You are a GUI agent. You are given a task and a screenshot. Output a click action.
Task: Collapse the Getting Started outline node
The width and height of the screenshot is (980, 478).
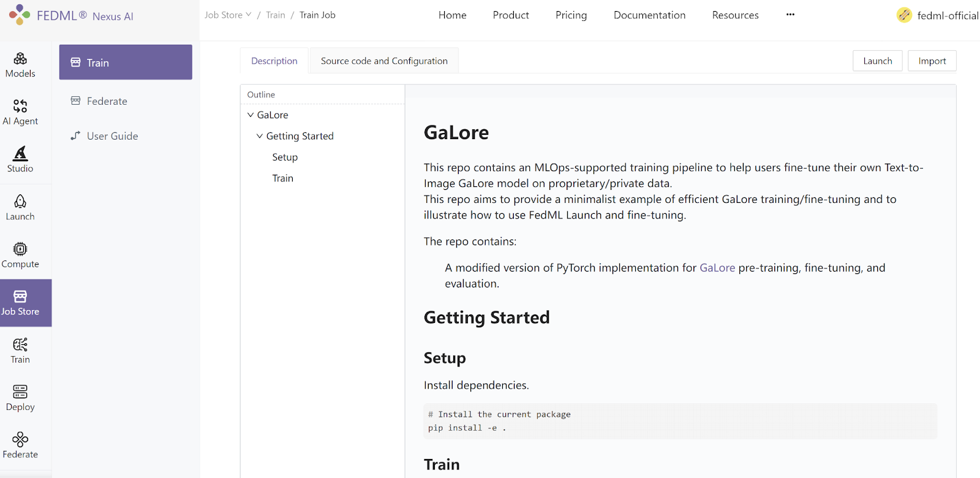coord(260,136)
